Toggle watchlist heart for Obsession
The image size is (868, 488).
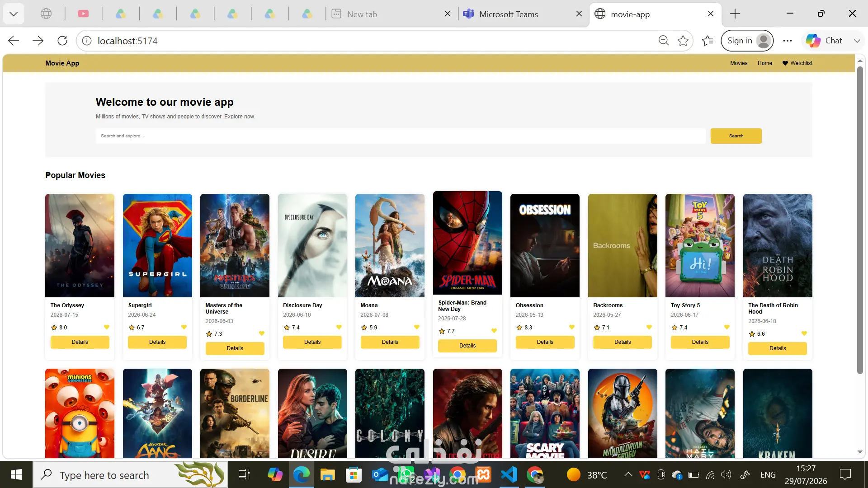[x=572, y=327]
